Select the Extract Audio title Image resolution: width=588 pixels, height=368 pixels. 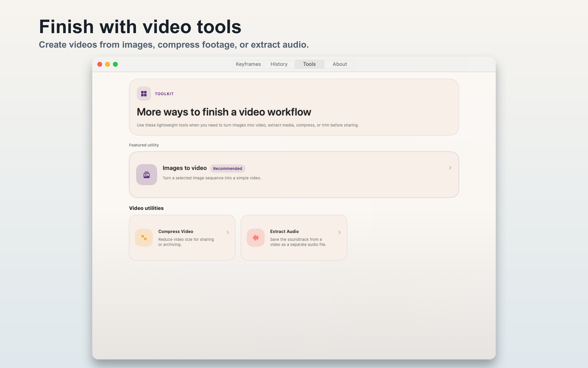click(x=284, y=231)
